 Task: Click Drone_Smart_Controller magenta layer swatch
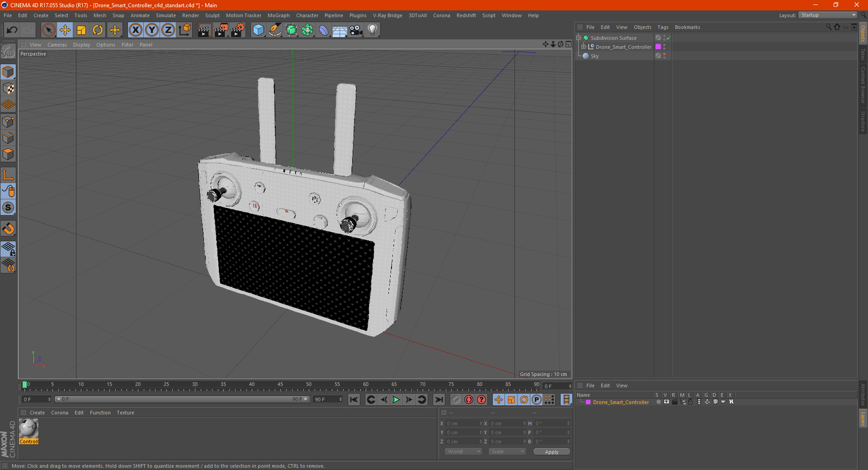click(658, 47)
